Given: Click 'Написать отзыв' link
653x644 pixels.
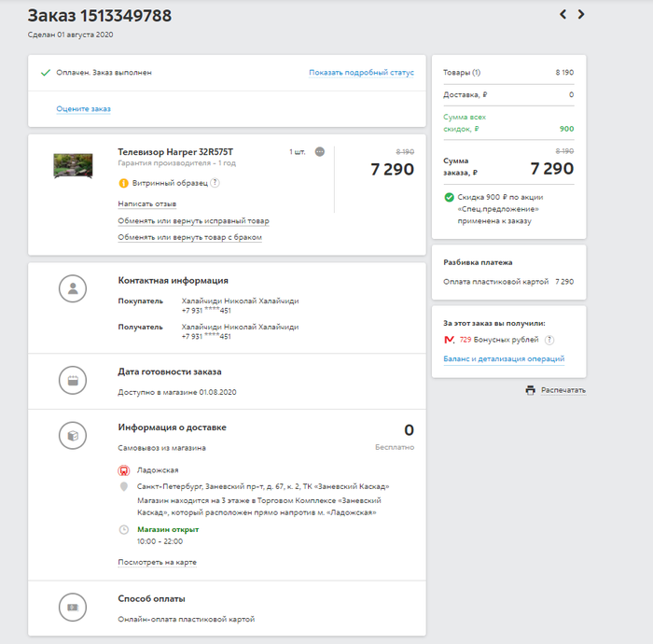Looking at the screenshot, I should point(147,203).
